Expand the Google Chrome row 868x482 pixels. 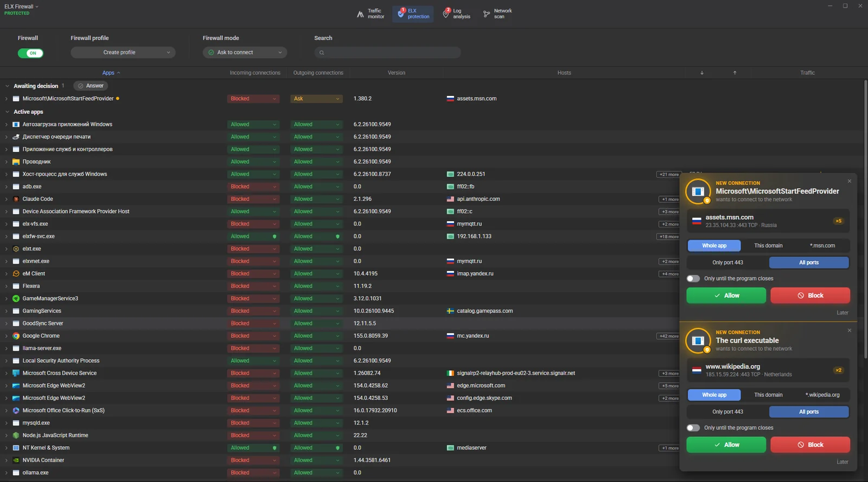click(7, 336)
